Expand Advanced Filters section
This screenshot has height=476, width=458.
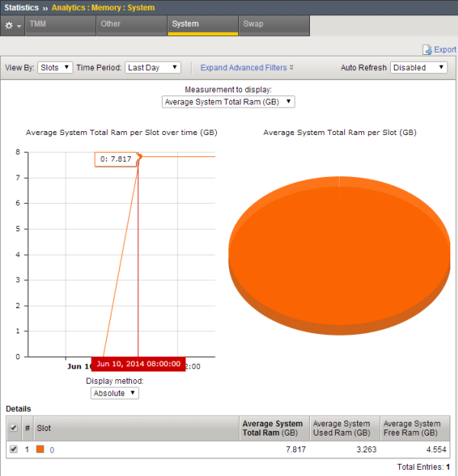pyautogui.click(x=247, y=68)
